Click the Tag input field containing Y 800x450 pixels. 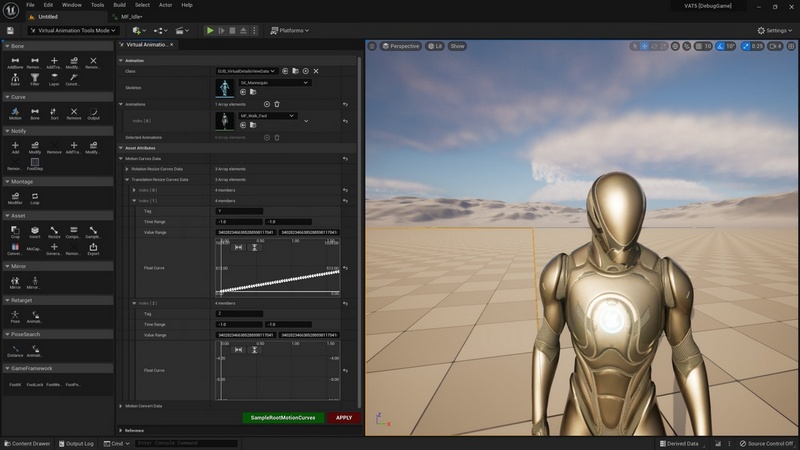tap(239, 211)
